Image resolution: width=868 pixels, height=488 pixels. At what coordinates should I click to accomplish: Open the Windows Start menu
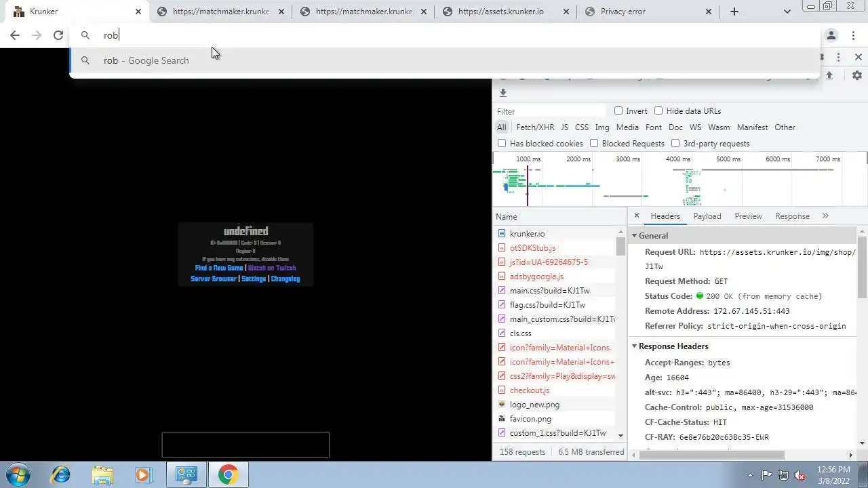pos(18,474)
